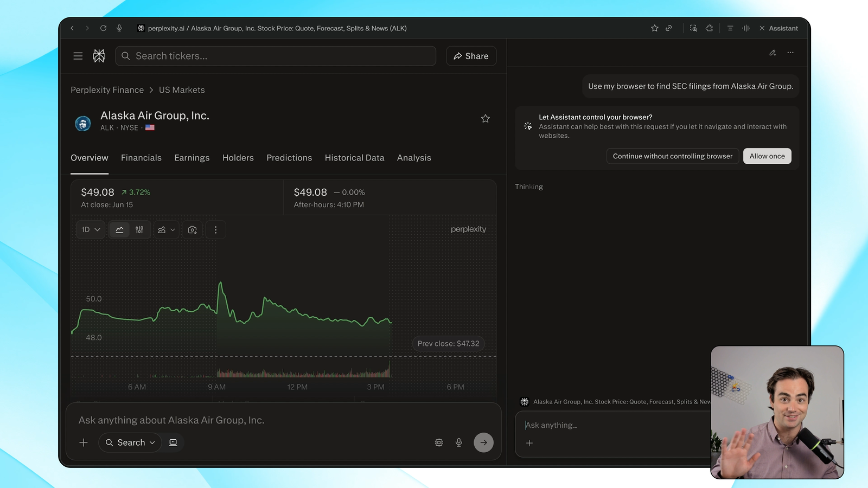Image resolution: width=868 pixels, height=488 pixels.
Task: Focus the Assistant Ask anything field
Action: coord(613,425)
